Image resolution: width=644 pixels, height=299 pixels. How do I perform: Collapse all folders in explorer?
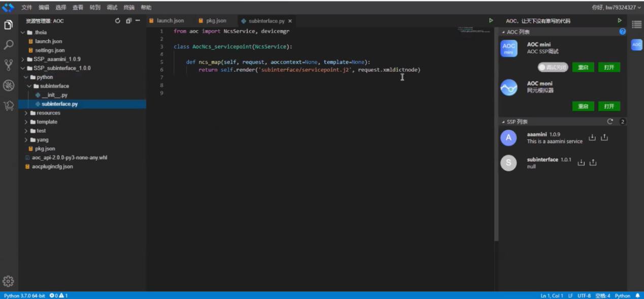(x=128, y=21)
